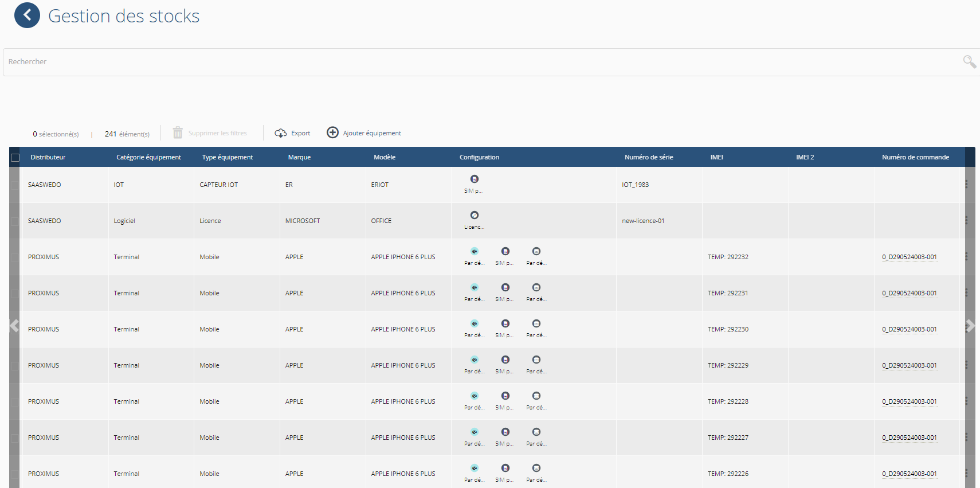Open three-dot menu for IOT_1983 row

pyautogui.click(x=966, y=184)
